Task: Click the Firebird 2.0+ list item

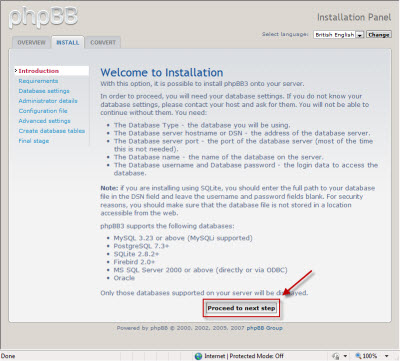Action: [134, 262]
